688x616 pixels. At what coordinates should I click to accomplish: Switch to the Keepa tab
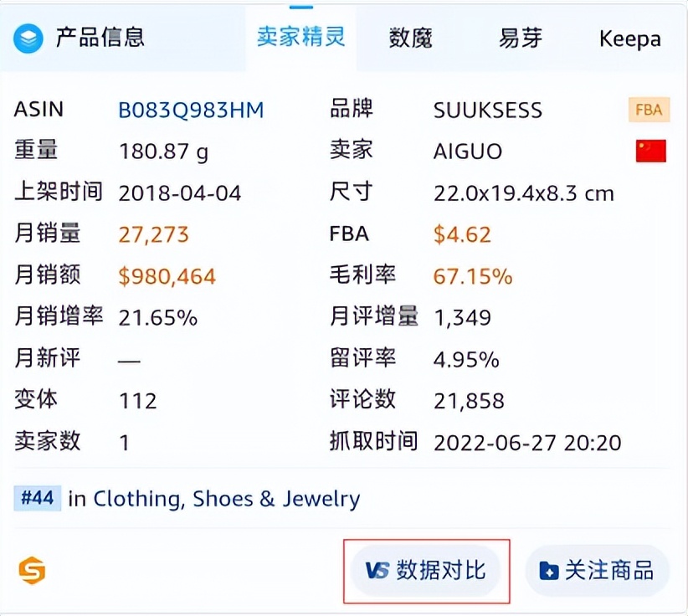point(629,38)
